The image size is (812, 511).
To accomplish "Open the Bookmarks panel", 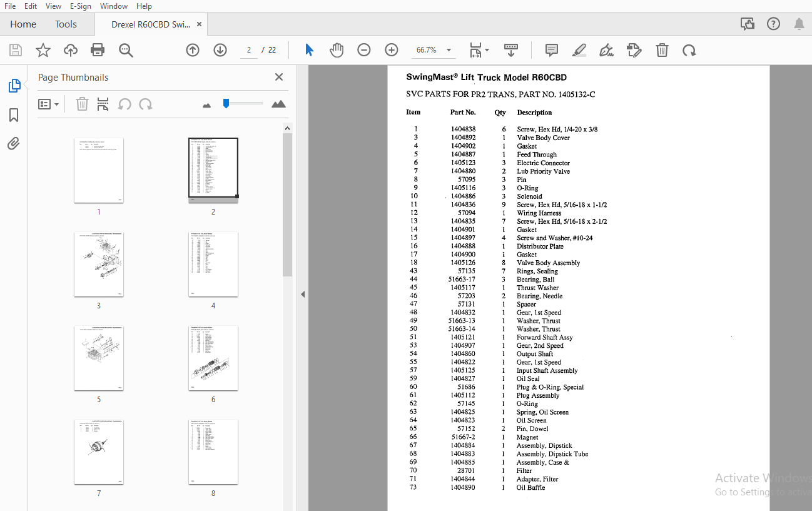I will coord(14,115).
